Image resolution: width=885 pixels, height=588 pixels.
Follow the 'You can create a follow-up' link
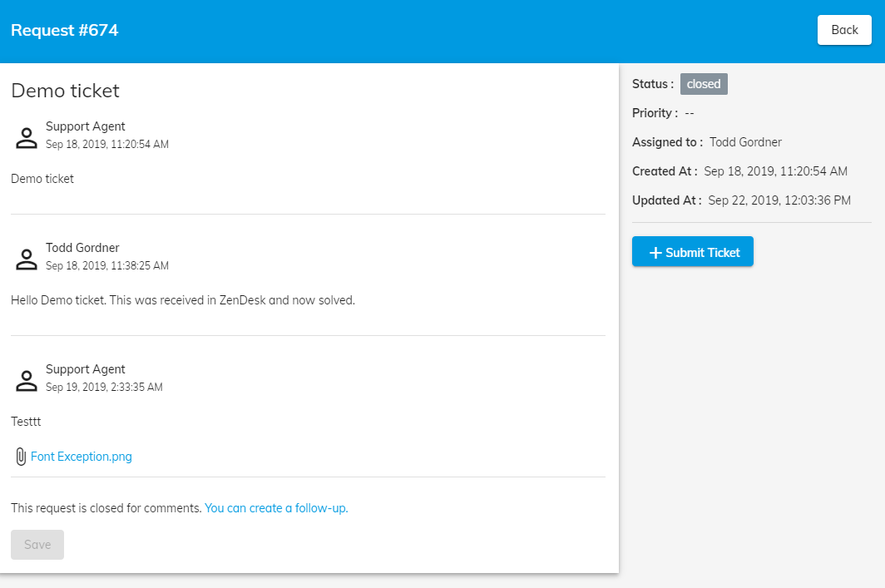coord(276,508)
